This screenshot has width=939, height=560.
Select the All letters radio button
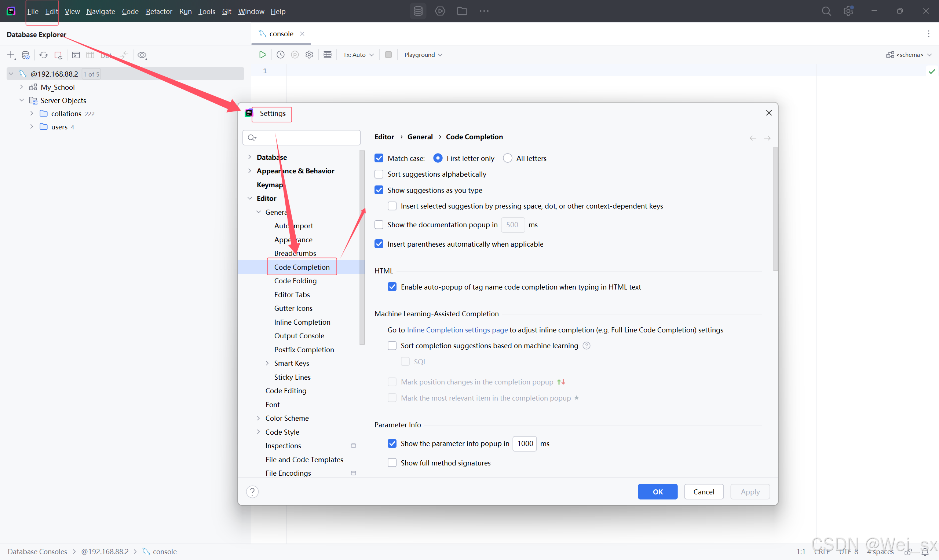pos(507,158)
